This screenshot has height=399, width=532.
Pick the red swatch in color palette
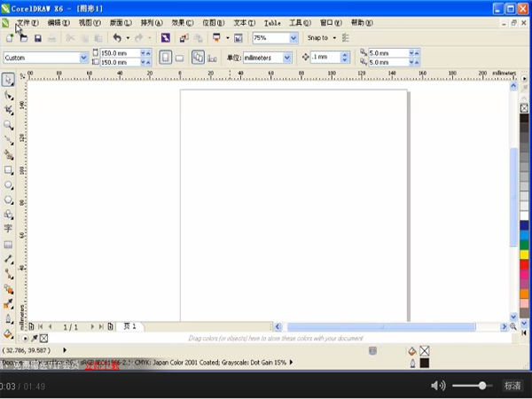coord(524,264)
